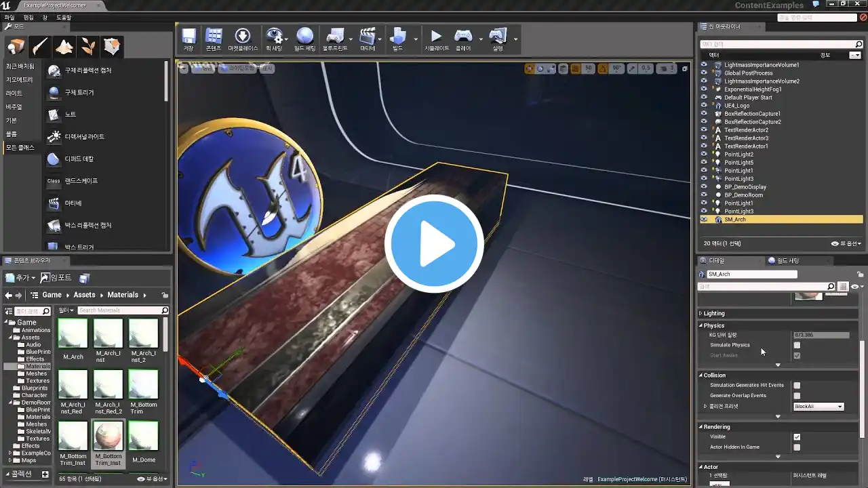Select the Lights (라이트) category
Viewport: 868px width, 488px height.
click(14, 94)
